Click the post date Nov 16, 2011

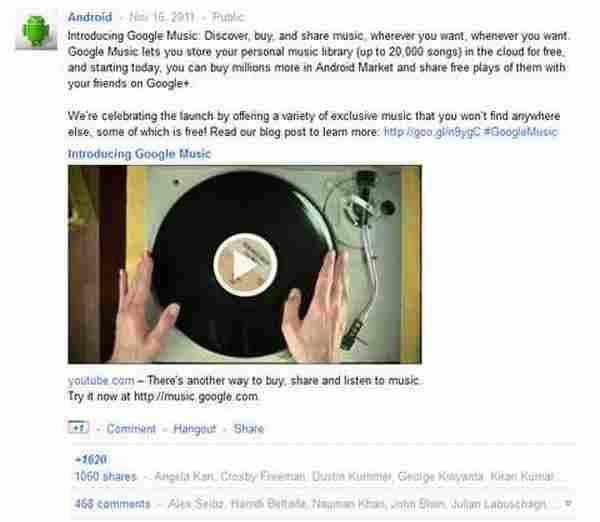(161, 17)
